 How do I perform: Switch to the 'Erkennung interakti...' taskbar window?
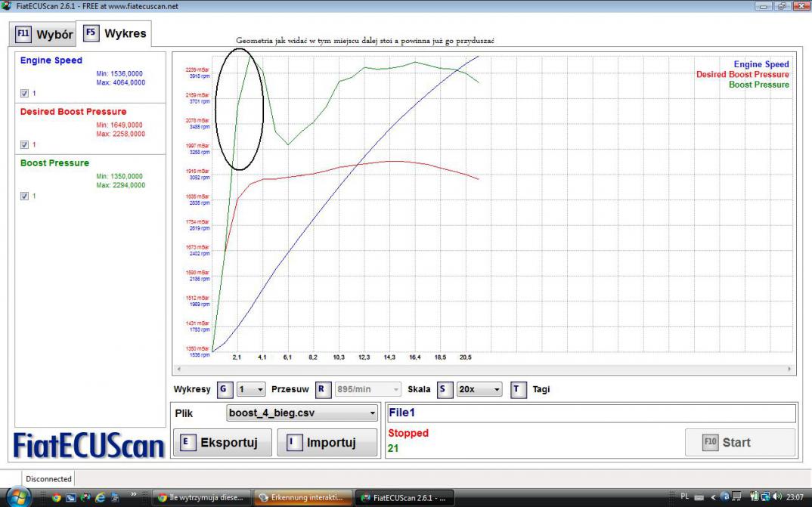pos(303,498)
